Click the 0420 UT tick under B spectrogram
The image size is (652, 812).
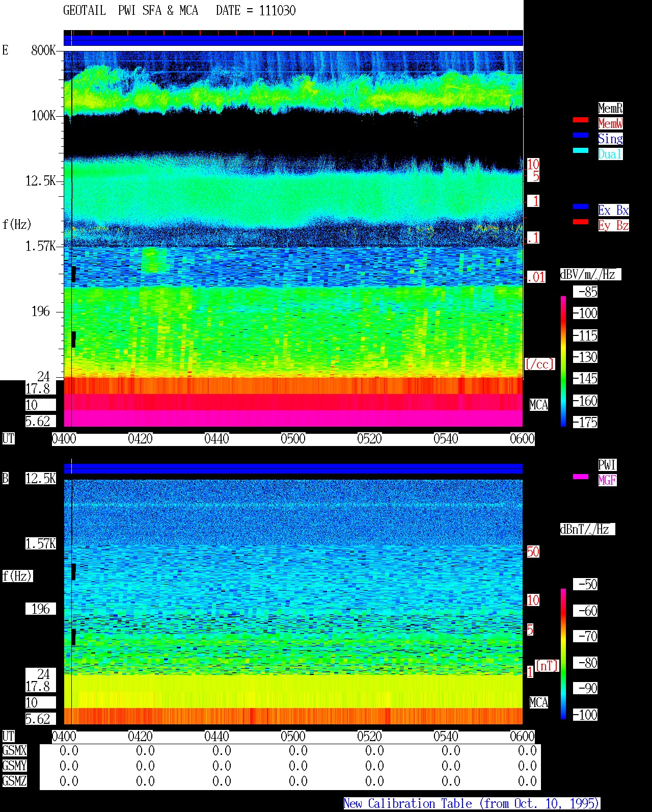(x=141, y=737)
